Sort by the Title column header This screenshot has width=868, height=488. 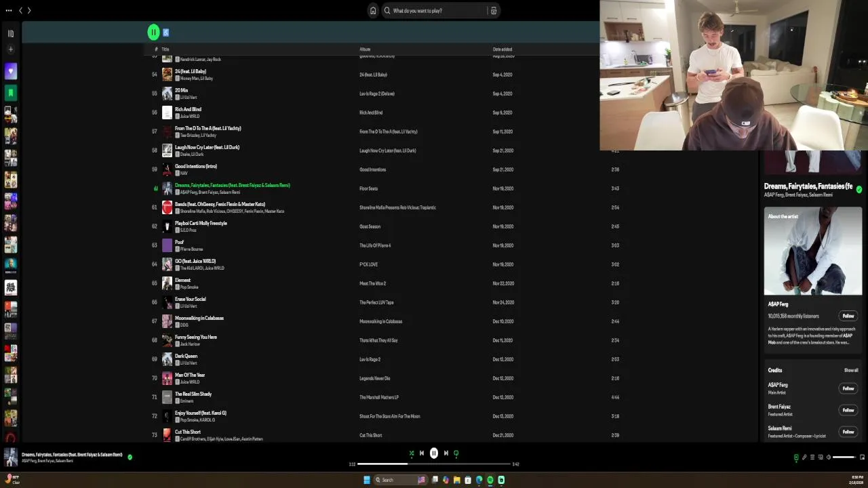click(x=165, y=49)
